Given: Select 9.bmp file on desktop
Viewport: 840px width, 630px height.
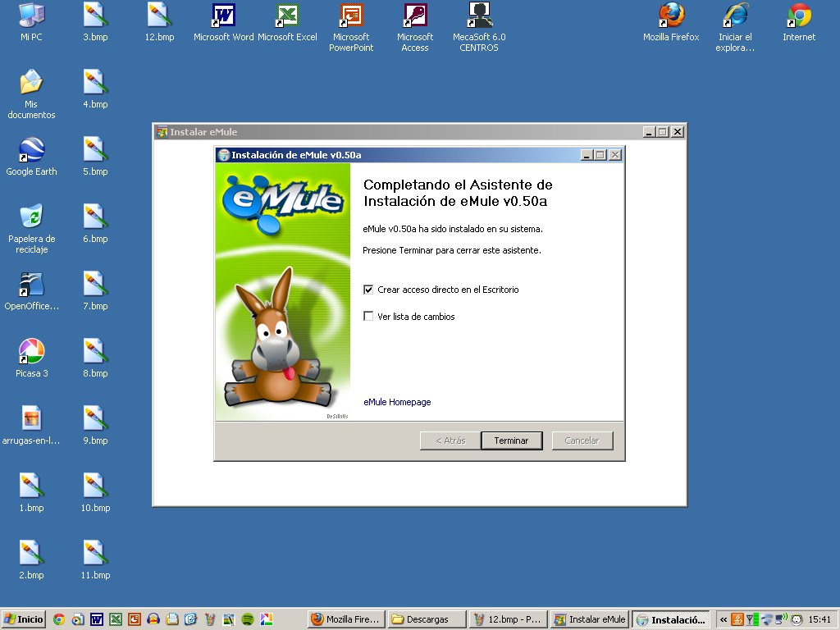Looking at the screenshot, I should click(95, 426).
